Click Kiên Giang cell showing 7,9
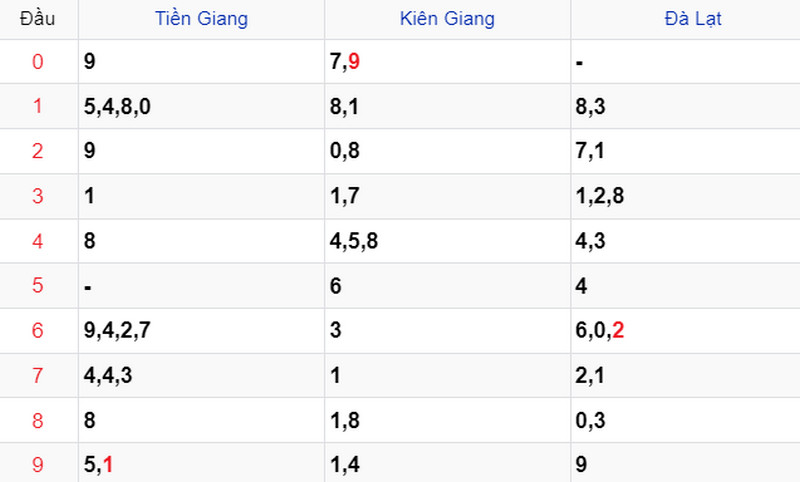The width and height of the screenshot is (800, 482). [447, 62]
